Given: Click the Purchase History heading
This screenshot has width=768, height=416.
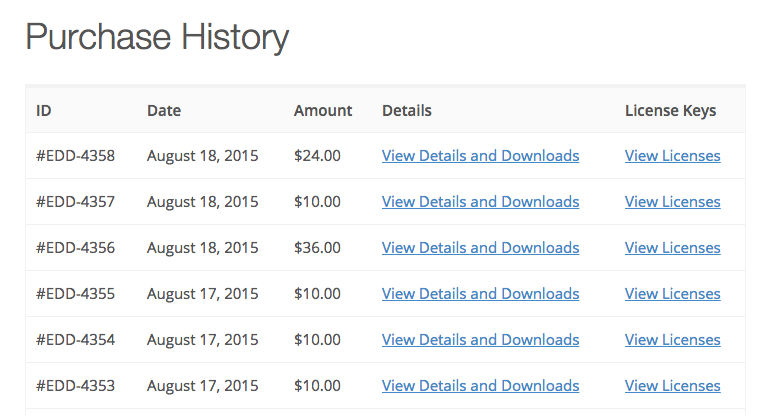Looking at the screenshot, I should tap(157, 38).
